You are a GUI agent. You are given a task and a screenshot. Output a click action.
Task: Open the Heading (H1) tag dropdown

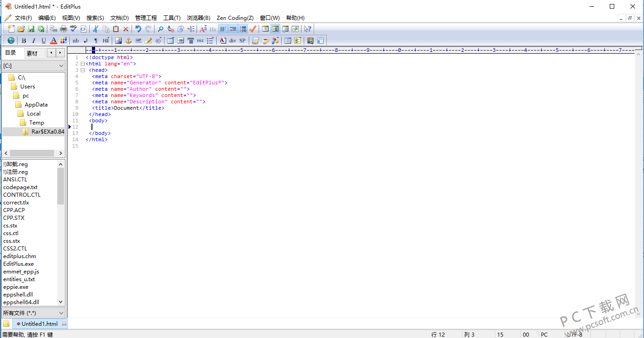[105, 41]
